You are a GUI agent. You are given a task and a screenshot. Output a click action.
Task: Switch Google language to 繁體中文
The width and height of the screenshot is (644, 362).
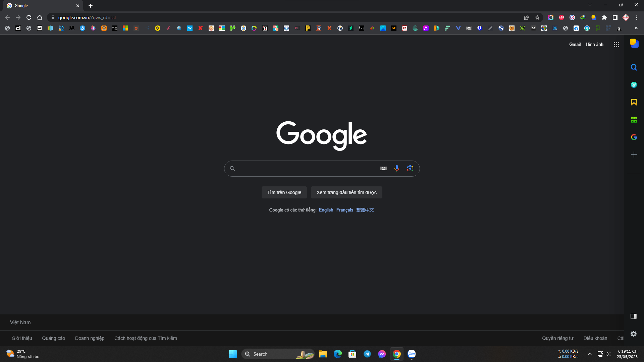365,210
